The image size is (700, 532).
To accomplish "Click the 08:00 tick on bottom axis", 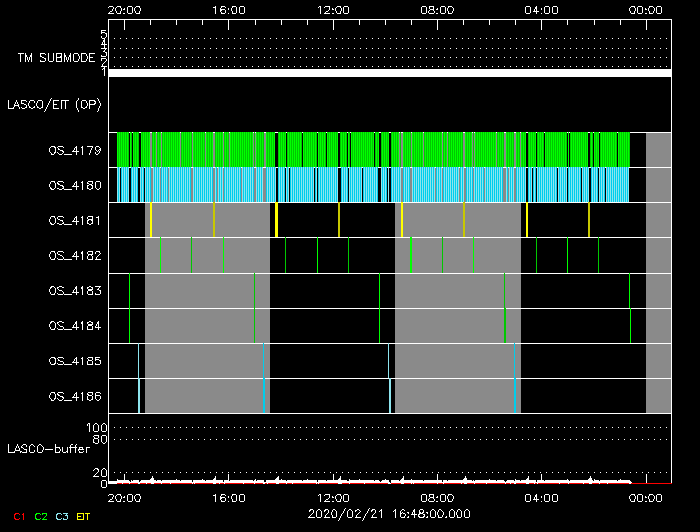I will pos(437,497).
